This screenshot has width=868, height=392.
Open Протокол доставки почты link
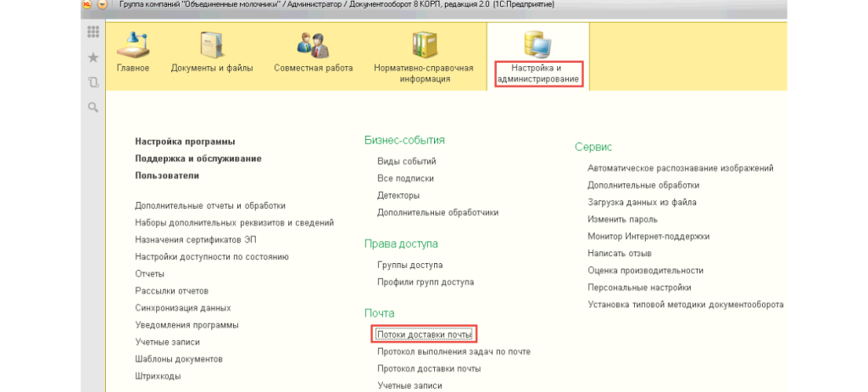click(429, 369)
